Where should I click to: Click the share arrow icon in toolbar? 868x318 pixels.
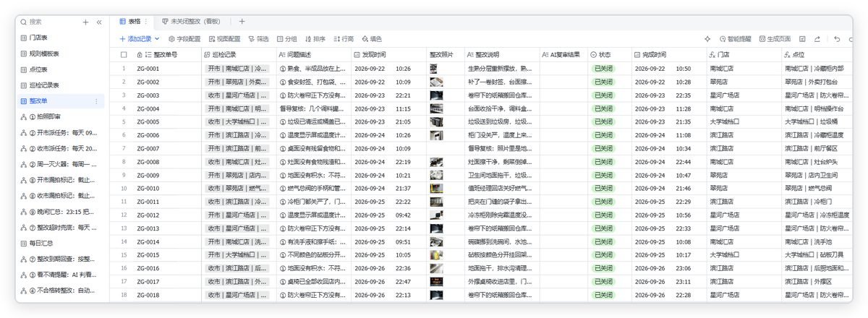817,39
